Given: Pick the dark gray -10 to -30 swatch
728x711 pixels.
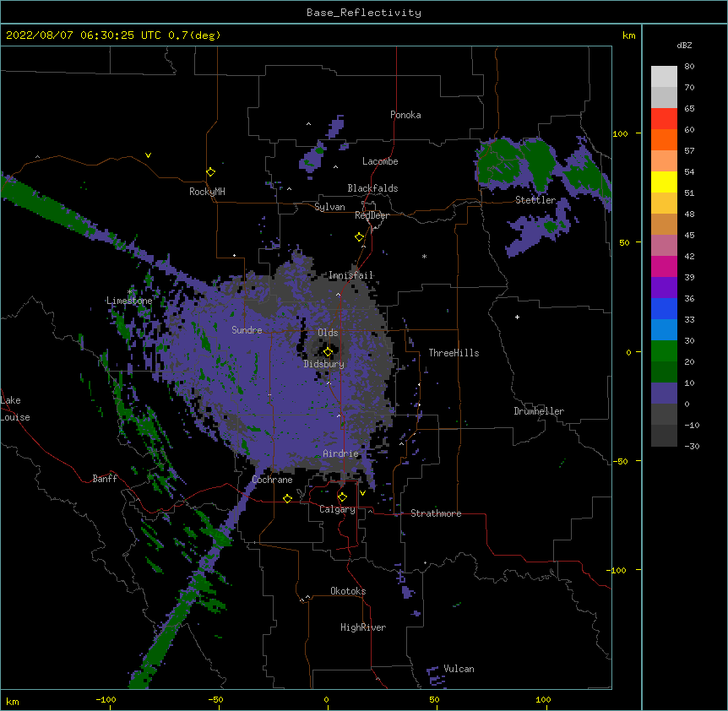Looking at the screenshot, I should coord(664,436).
